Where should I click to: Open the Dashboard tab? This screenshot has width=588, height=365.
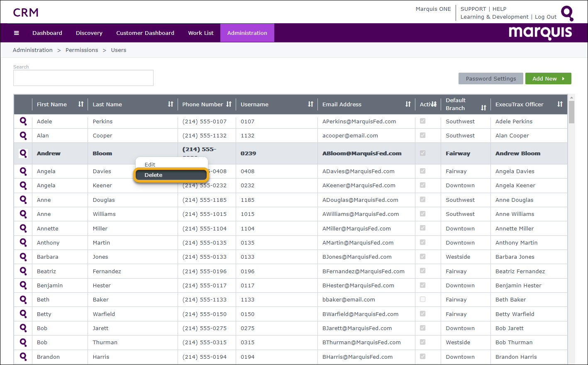47,33
